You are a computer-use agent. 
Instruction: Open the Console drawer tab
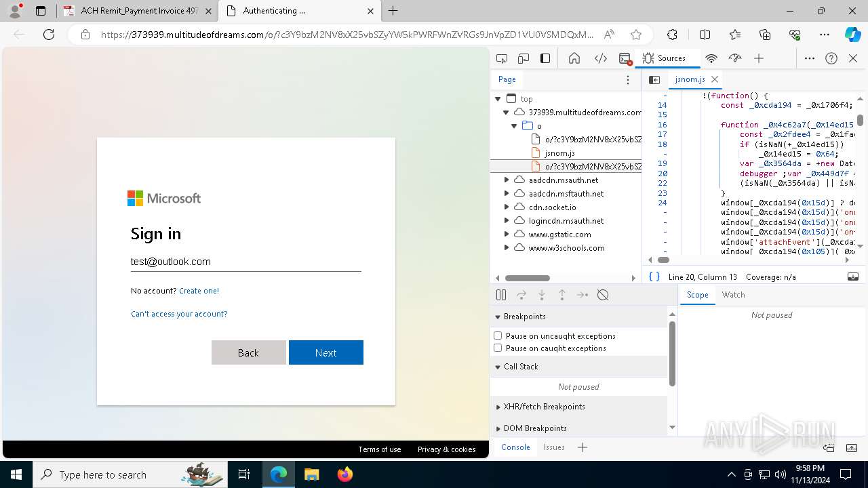tap(515, 447)
